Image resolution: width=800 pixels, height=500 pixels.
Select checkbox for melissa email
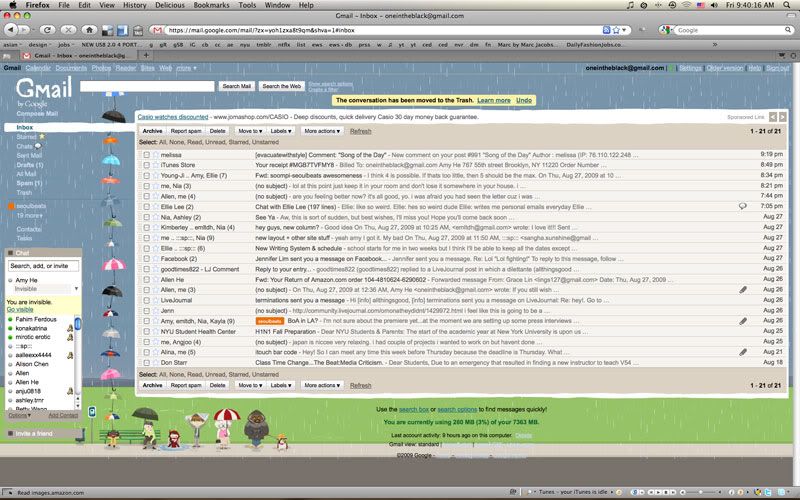pyautogui.click(x=146, y=155)
